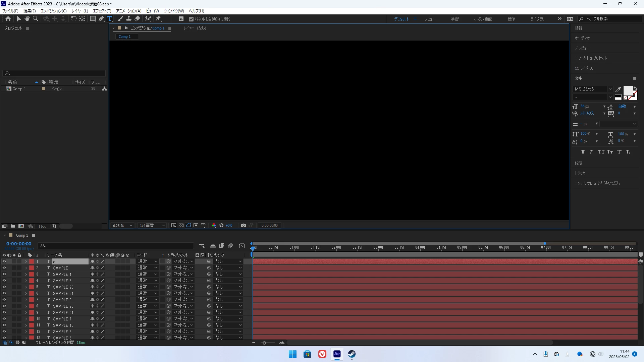644x362 pixels.
Task: Select the Puppet Pin tool
Action: coord(158,19)
